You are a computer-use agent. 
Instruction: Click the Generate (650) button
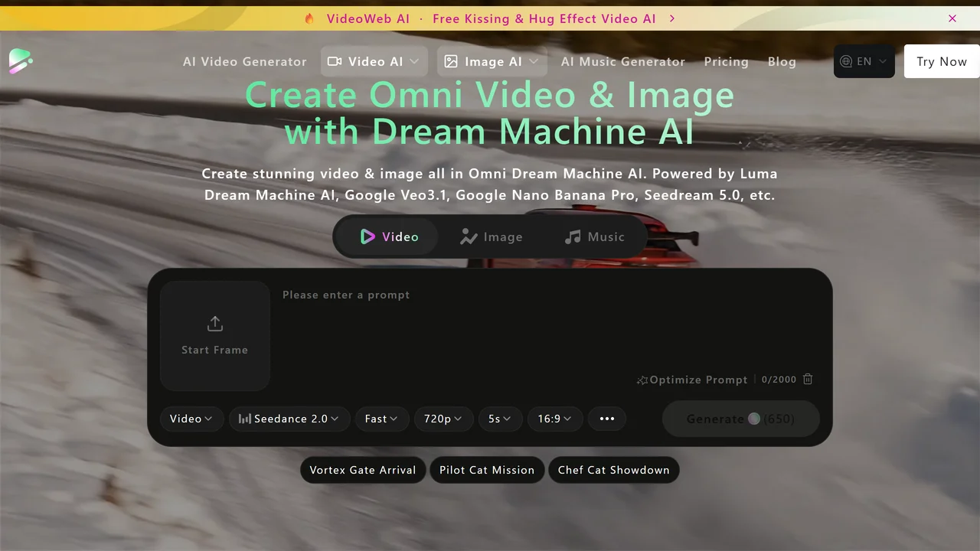pos(740,419)
